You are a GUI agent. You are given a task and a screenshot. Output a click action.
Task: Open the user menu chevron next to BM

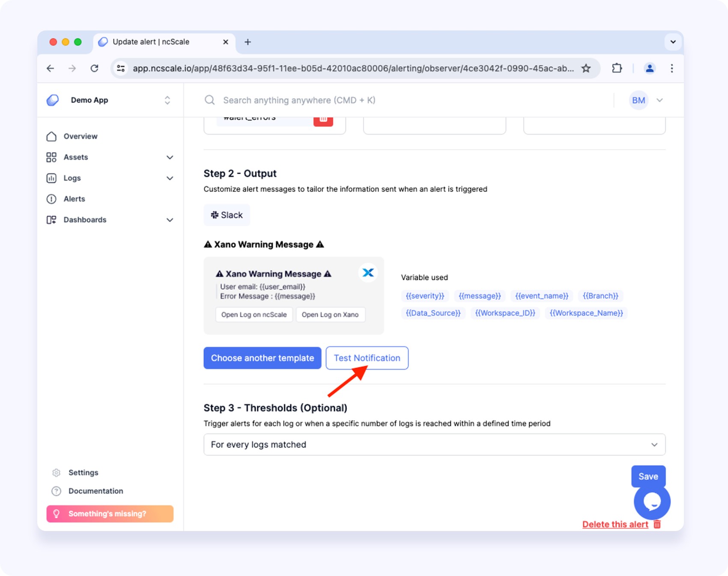tap(660, 100)
